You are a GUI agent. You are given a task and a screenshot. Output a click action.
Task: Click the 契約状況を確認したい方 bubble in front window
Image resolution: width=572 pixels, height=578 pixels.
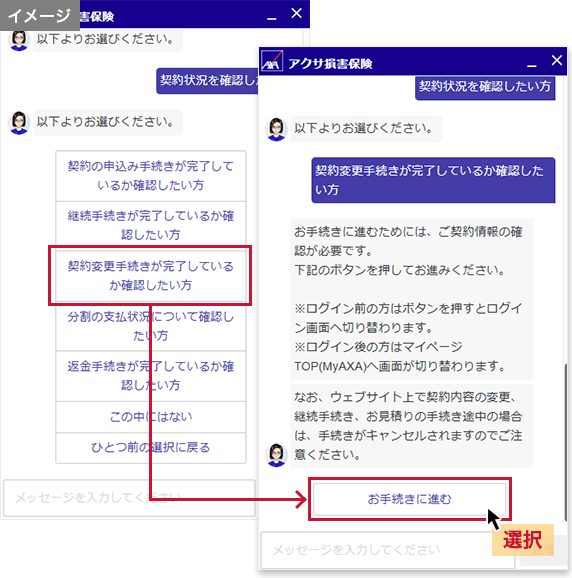pyautogui.click(x=485, y=87)
